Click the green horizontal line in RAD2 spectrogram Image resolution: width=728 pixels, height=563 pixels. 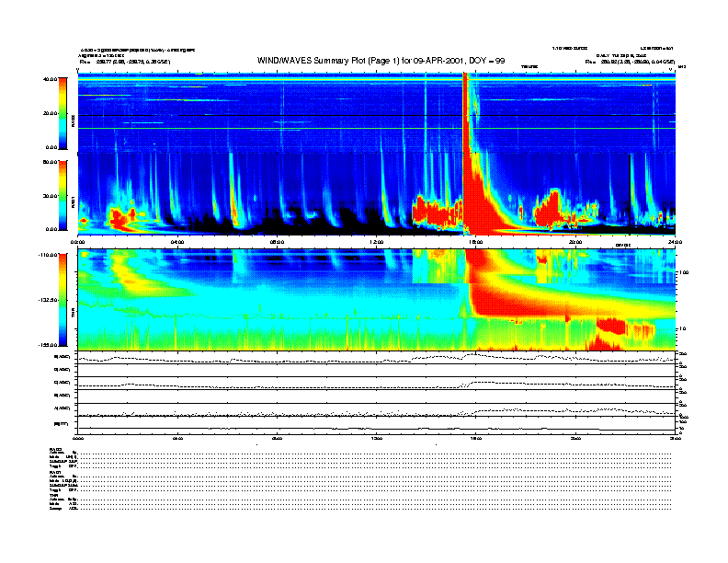(377, 128)
